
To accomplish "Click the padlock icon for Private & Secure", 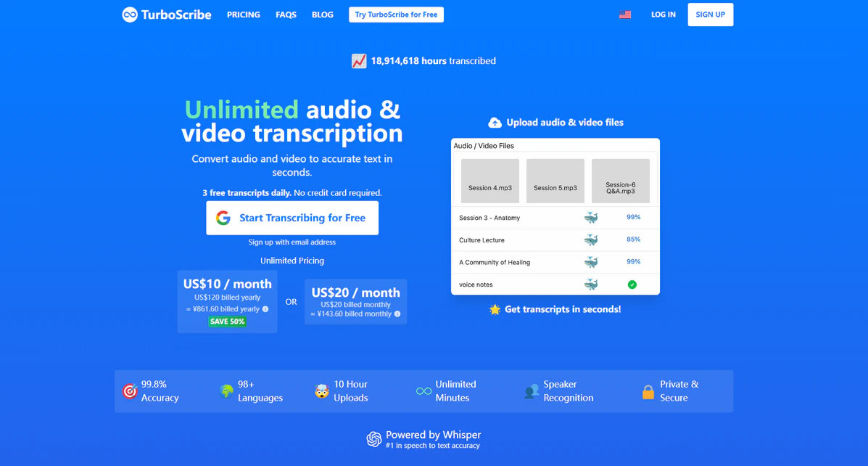I will point(648,391).
